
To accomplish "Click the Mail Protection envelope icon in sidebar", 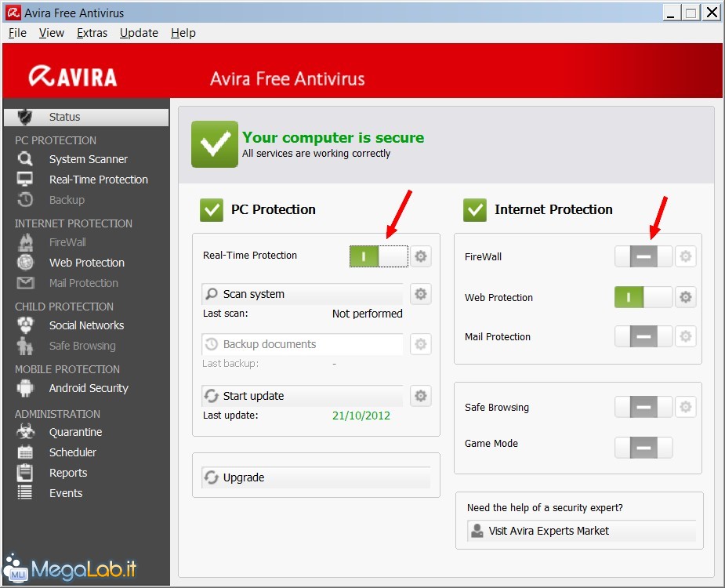I will click(25, 283).
